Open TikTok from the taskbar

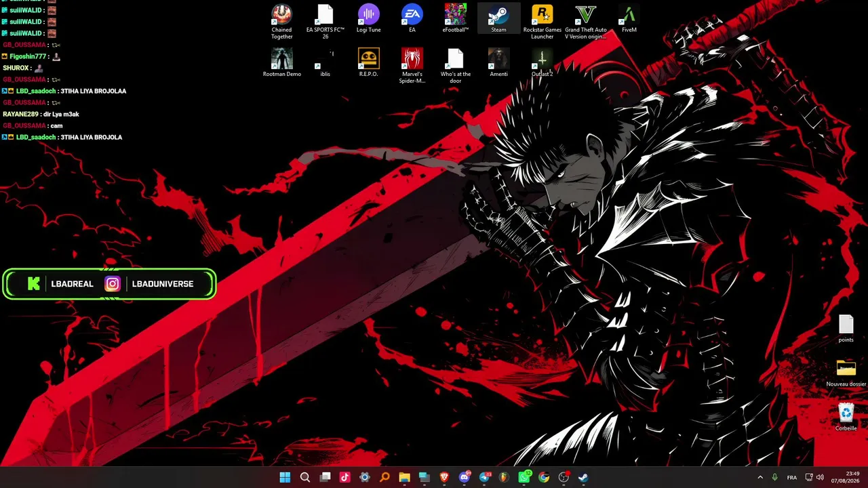point(345,477)
